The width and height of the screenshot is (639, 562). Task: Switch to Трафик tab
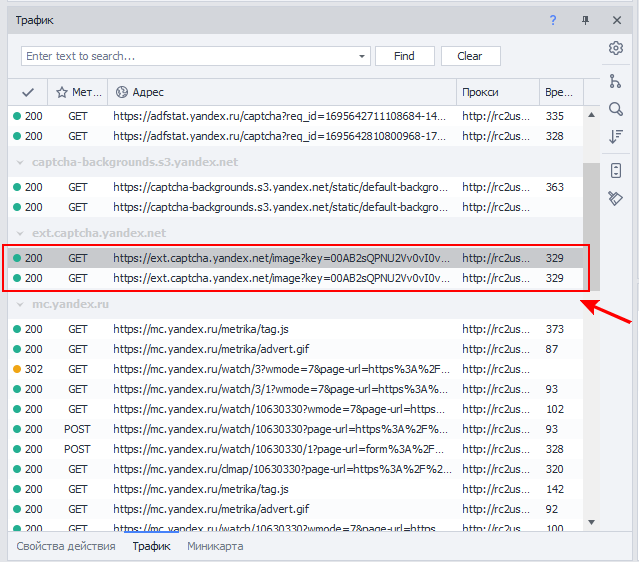[151, 546]
